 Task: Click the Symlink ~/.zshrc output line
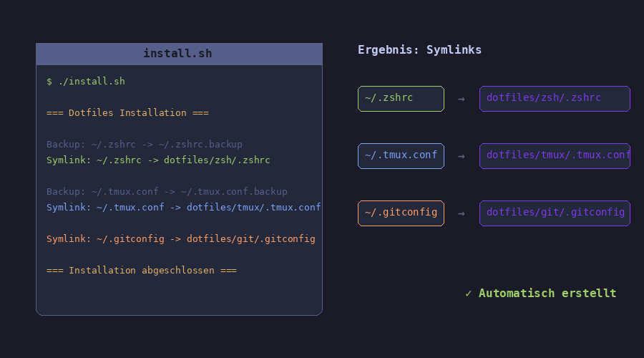point(158,160)
